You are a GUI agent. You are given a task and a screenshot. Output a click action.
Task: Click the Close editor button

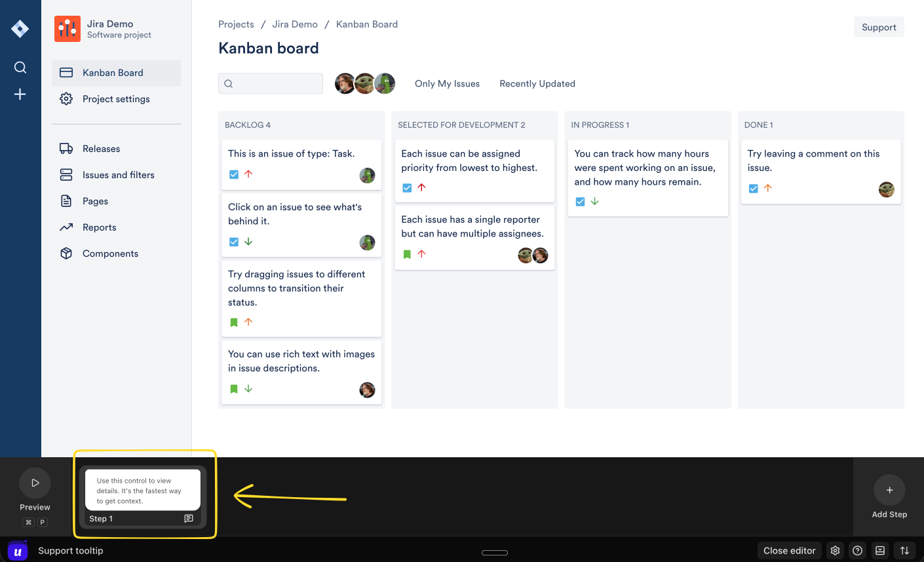789,551
